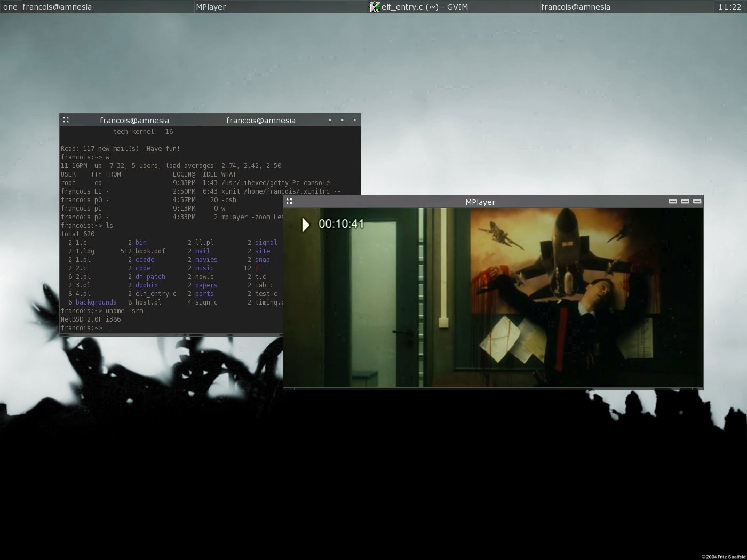Click the 00:10:41 timestamp in the video
The image size is (747, 560).
[x=341, y=224]
